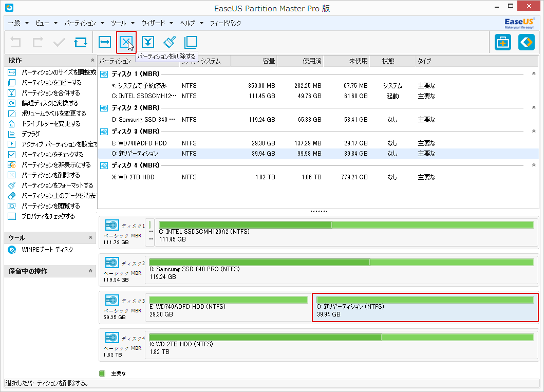Viewport: 544px width, 392px height.
Task: Collapse the ディスク 1 (MBR) group chevron
Action: click(x=534, y=74)
